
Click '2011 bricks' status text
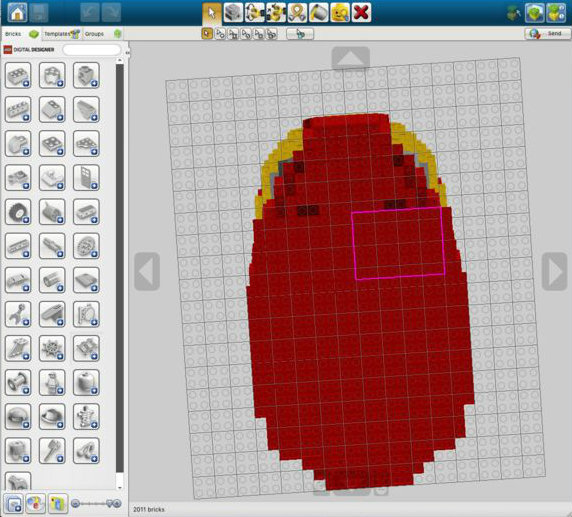pos(148,509)
